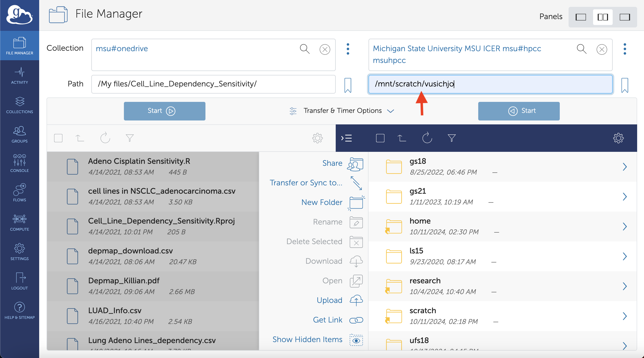Click Open in the actions menu

pyautogui.click(x=343, y=281)
